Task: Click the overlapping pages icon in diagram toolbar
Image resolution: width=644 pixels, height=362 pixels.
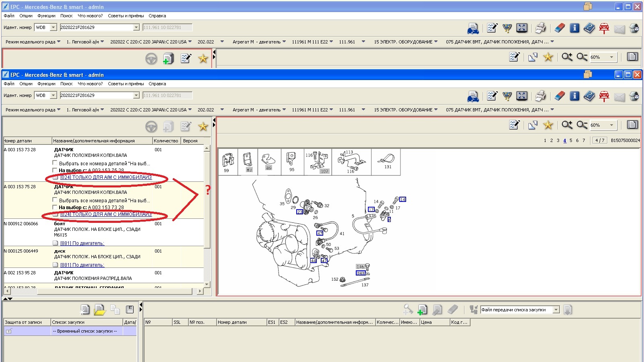Action: 533,125
